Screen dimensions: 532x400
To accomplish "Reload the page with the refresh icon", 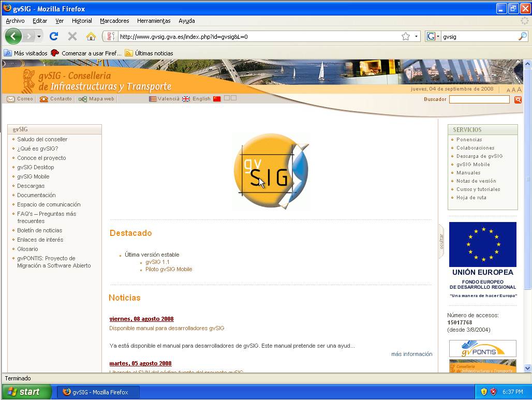I will click(53, 36).
